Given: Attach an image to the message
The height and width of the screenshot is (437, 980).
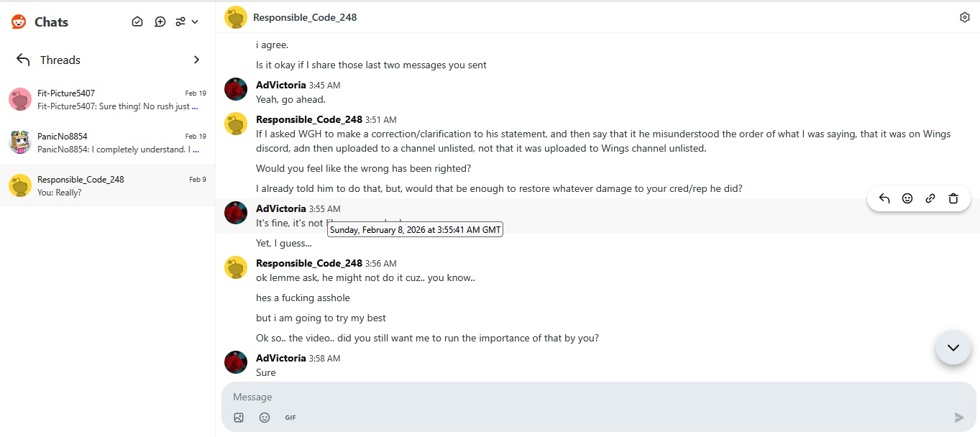Looking at the screenshot, I should coord(239,418).
